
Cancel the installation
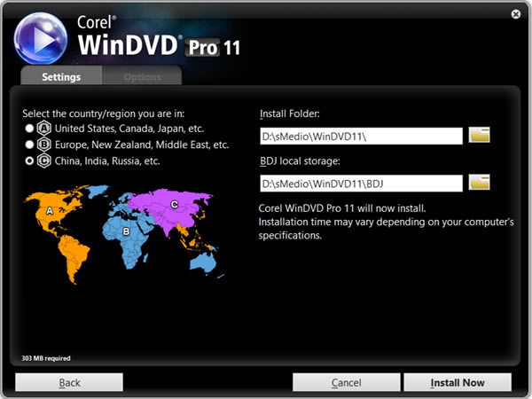coord(347,382)
